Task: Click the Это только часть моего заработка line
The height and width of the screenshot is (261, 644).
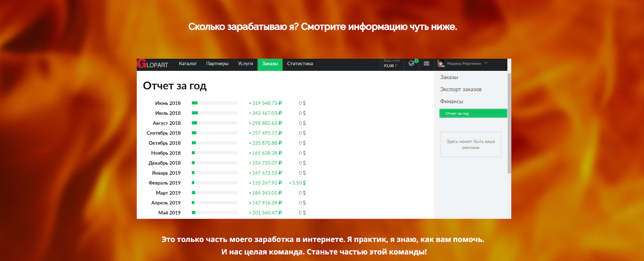Action: tap(323, 239)
